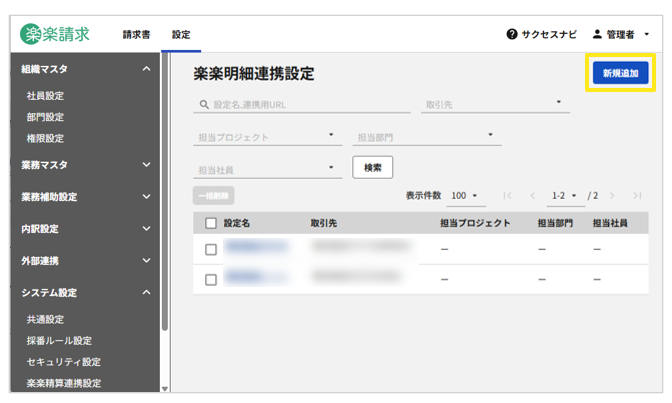
Task: Collapse the システム設定 section
Action: [146, 292]
